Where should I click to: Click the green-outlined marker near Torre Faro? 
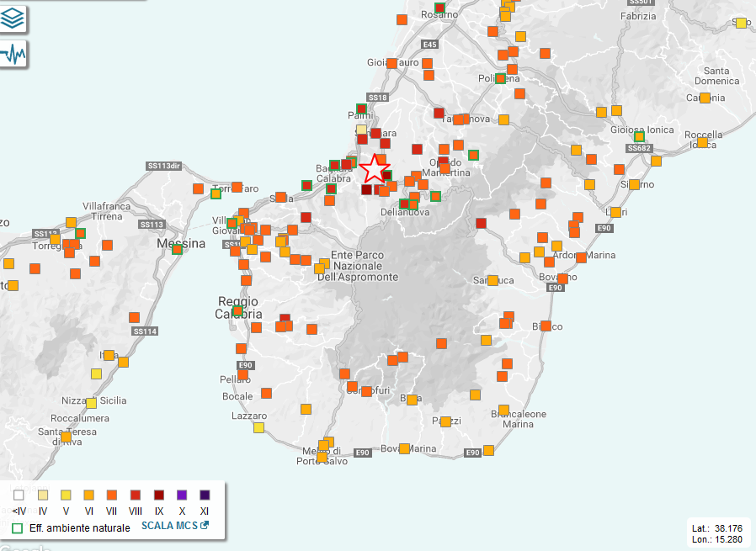coord(216,193)
